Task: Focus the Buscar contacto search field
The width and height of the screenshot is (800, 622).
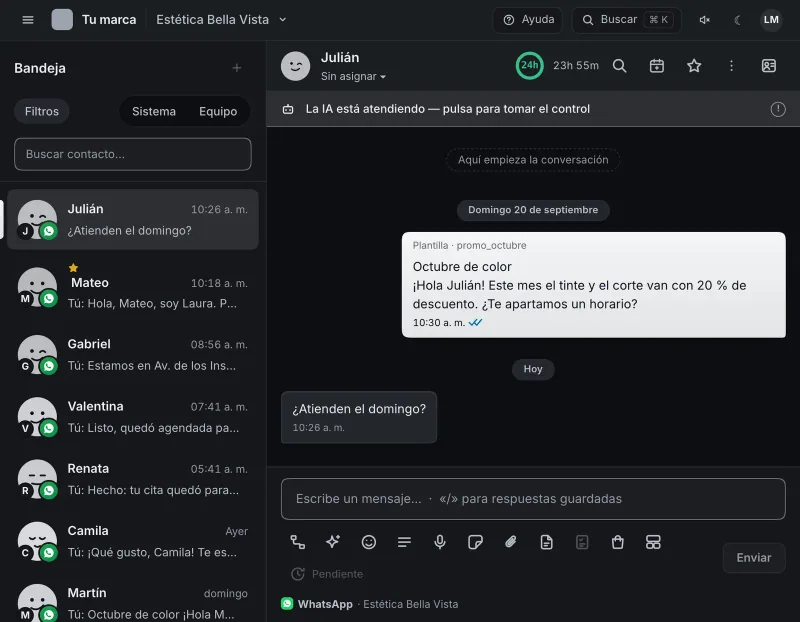Action: pos(133,154)
